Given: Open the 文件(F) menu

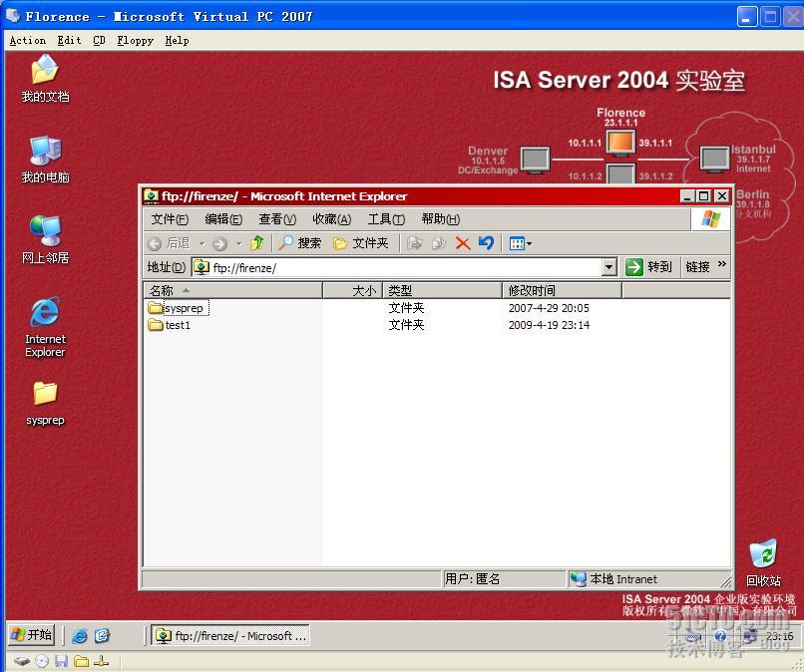Looking at the screenshot, I should [170, 219].
